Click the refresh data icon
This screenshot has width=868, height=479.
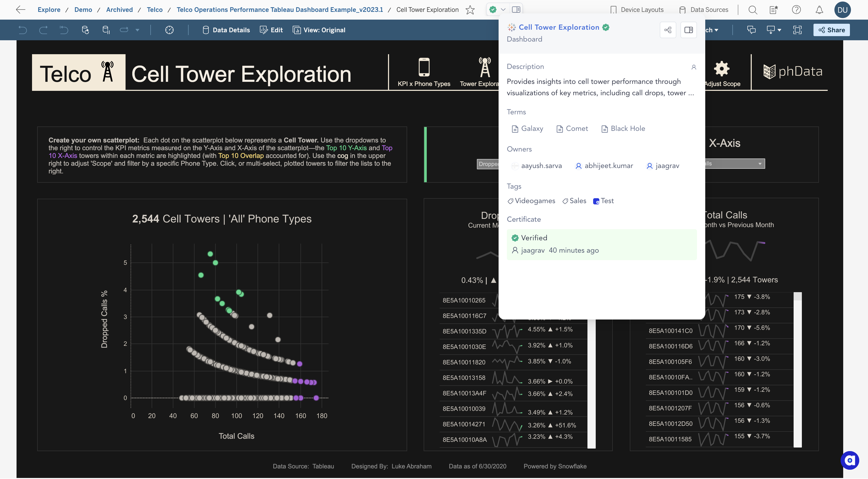point(85,30)
